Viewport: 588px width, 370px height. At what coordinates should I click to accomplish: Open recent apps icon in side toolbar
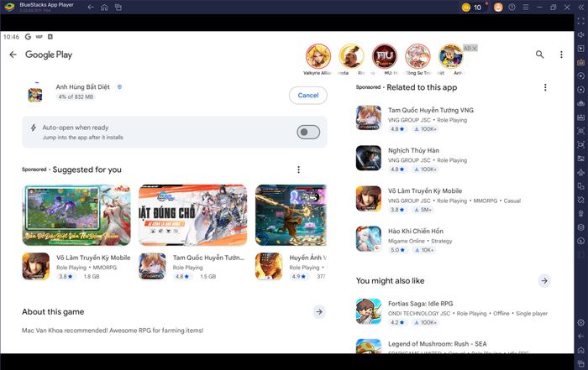581,363
